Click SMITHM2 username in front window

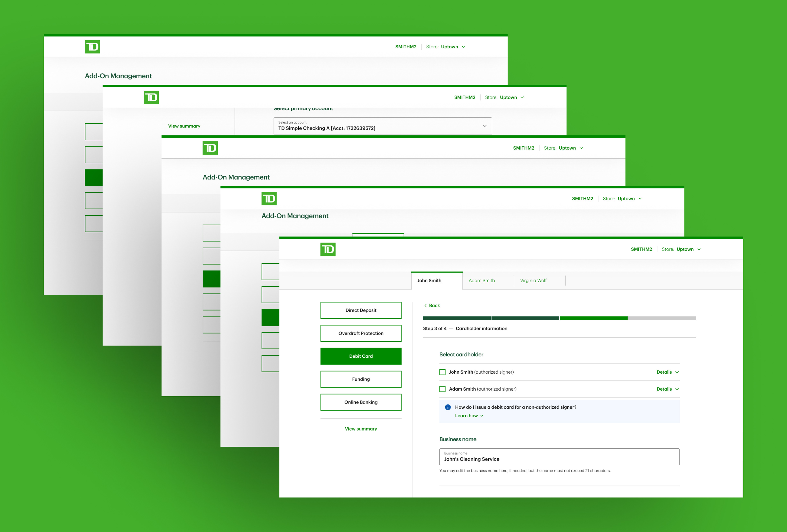point(641,249)
